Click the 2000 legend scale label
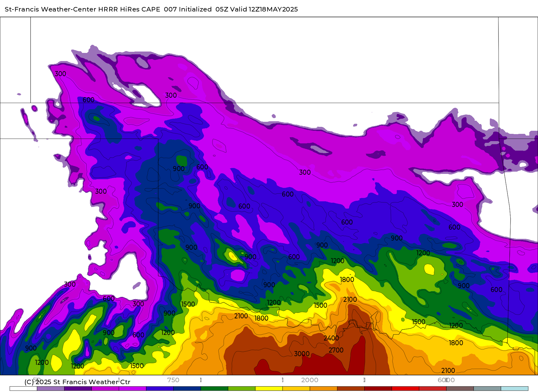The image size is (538, 392). pos(310,380)
